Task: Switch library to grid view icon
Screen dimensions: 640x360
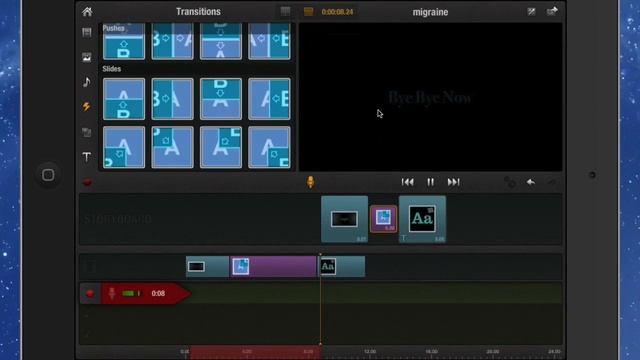Action: (x=285, y=11)
